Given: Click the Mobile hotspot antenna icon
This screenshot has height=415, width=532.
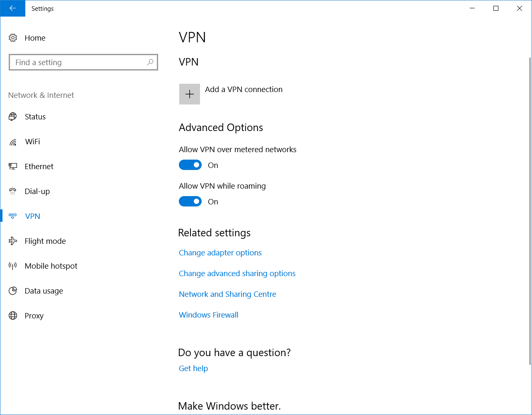Looking at the screenshot, I should (x=13, y=266).
